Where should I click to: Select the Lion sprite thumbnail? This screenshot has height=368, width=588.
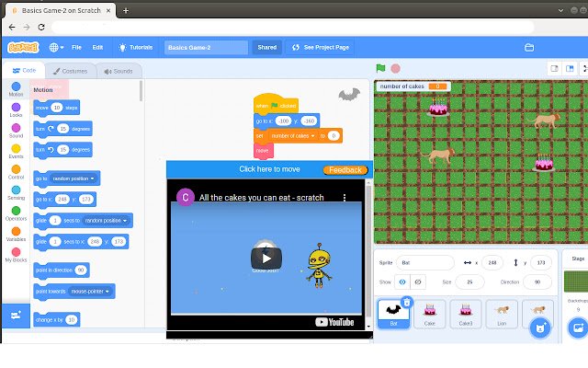502,314
